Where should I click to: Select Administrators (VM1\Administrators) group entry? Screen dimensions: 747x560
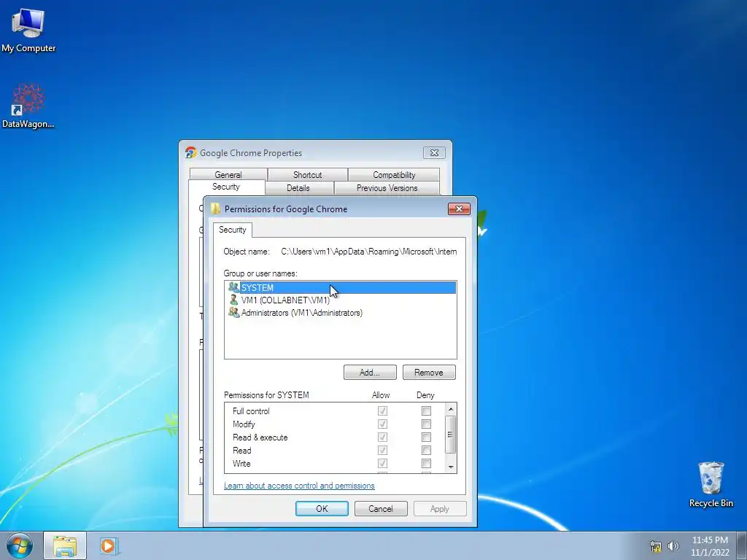[x=340, y=313]
